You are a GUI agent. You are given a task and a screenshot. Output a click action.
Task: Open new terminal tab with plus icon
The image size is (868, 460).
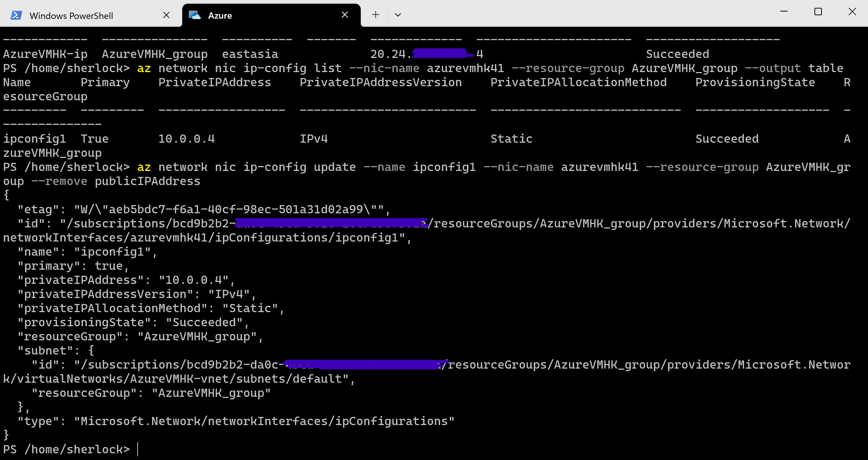(376, 14)
